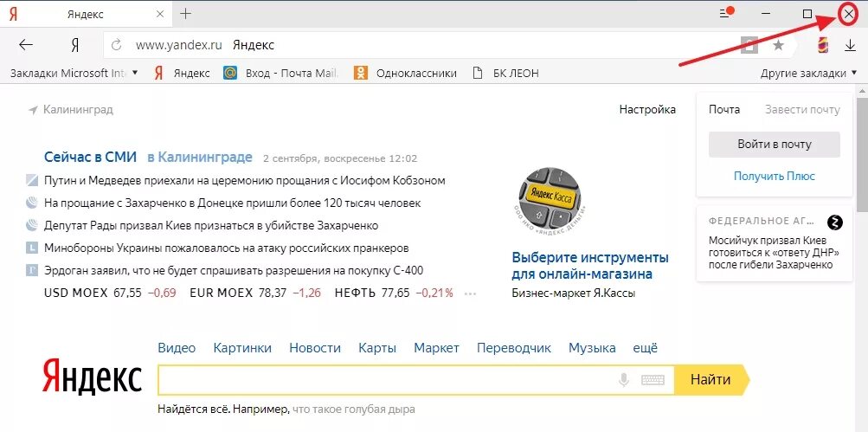Open Yandex home via Я button

pyautogui.click(x=75, y=45)
